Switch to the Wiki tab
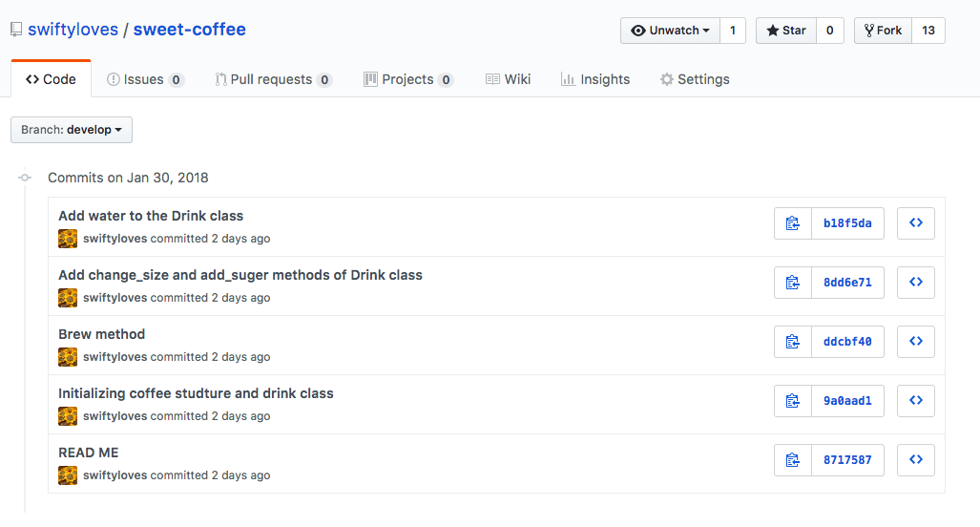 [x=508, y=79]
